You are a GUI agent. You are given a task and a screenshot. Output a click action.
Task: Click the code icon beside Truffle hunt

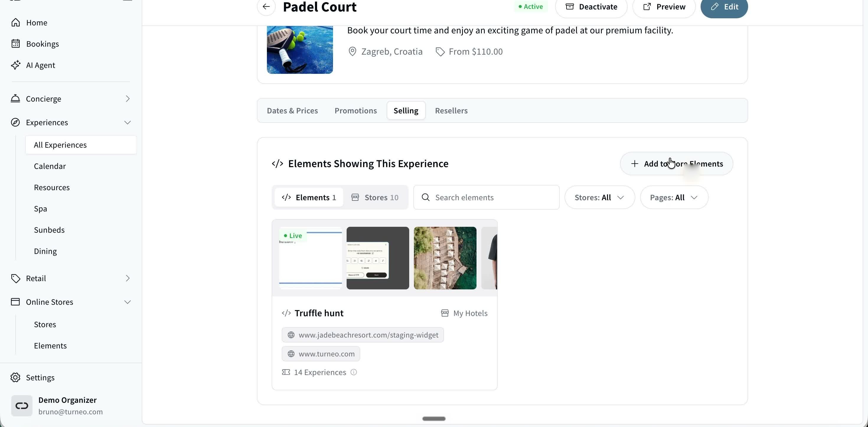[286, 313]
